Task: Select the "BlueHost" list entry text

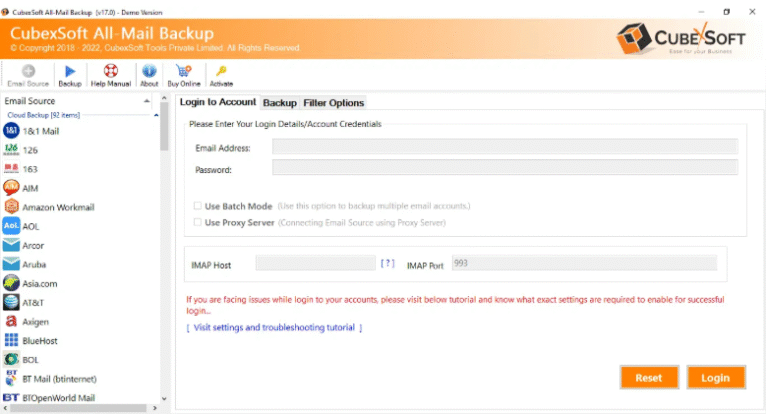Action: point(40,341)
